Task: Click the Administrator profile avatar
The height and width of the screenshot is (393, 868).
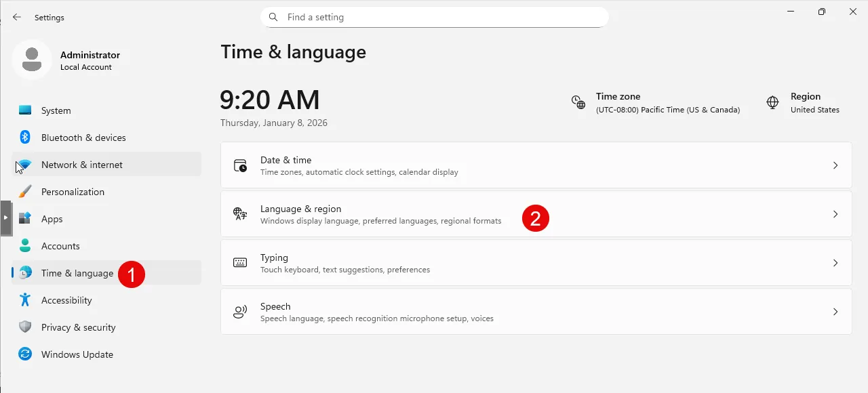Action: 31,60
